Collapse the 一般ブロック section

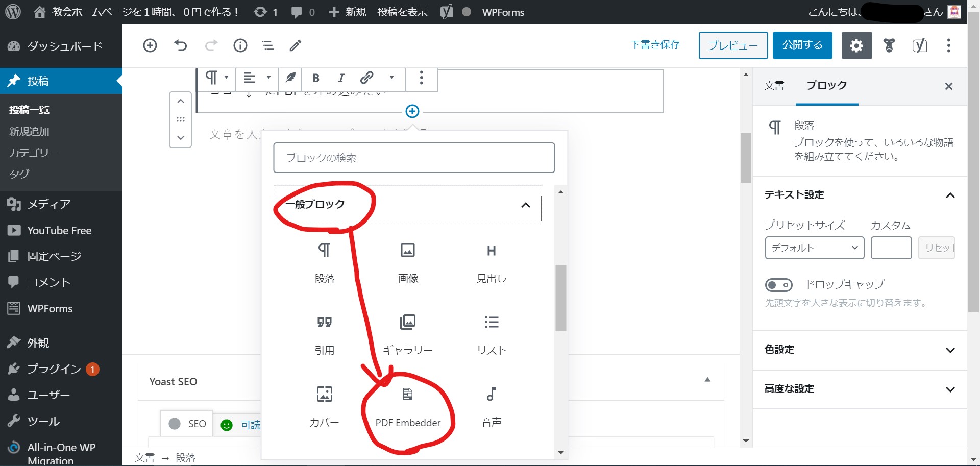point(525,205)
